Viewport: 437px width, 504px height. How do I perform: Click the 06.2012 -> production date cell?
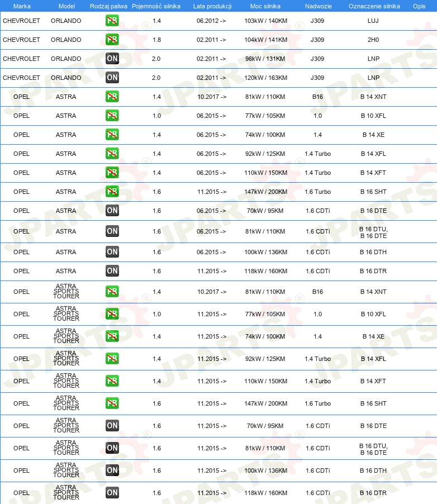211,21
